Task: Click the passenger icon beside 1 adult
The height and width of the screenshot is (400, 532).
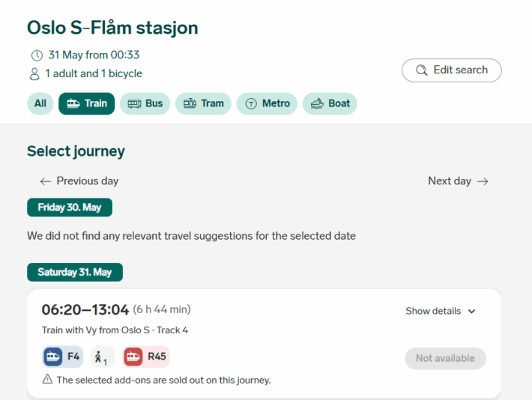Action: (x=34, y=74)
